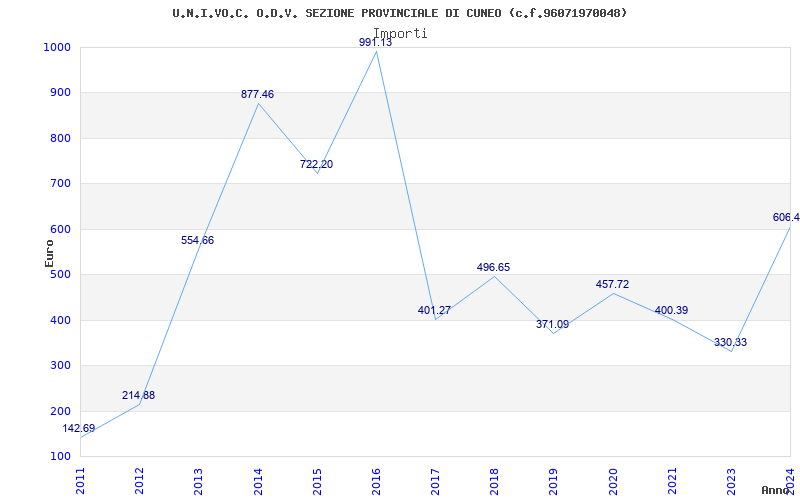Select the 401.27 data label

coord(434,310)
